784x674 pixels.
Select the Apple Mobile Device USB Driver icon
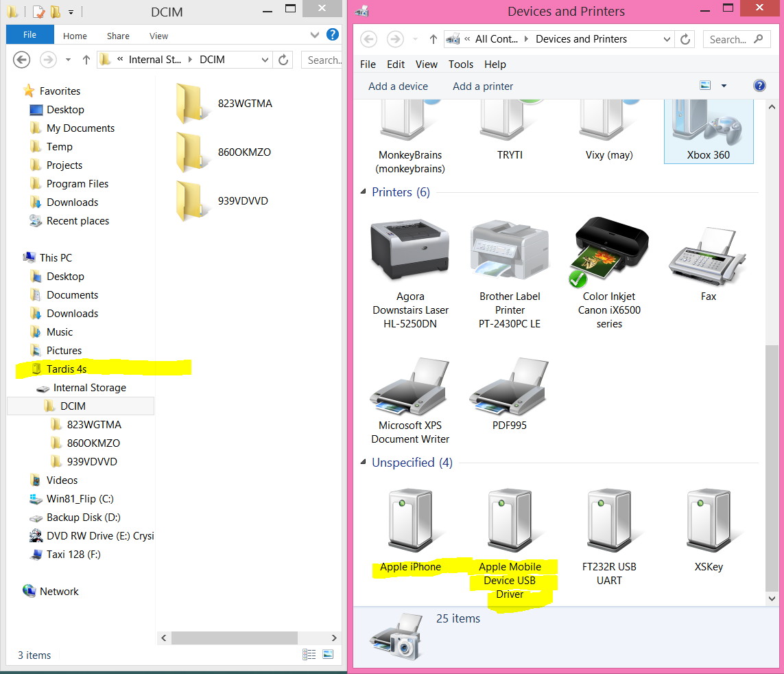(x=510, y=520)
